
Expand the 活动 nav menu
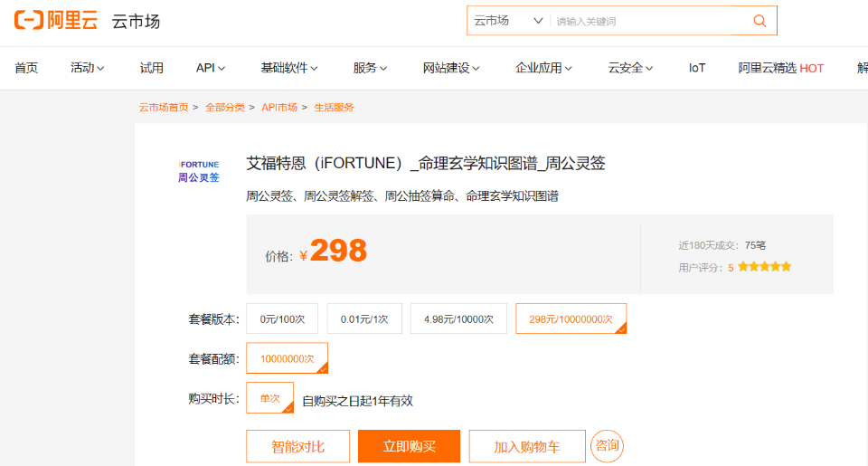pyautogui.click(x=87, y=68)
